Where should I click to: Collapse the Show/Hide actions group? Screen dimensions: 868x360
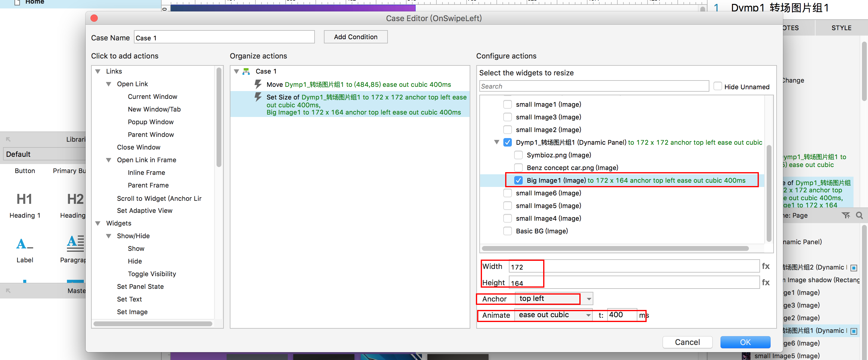pos(109,236)
